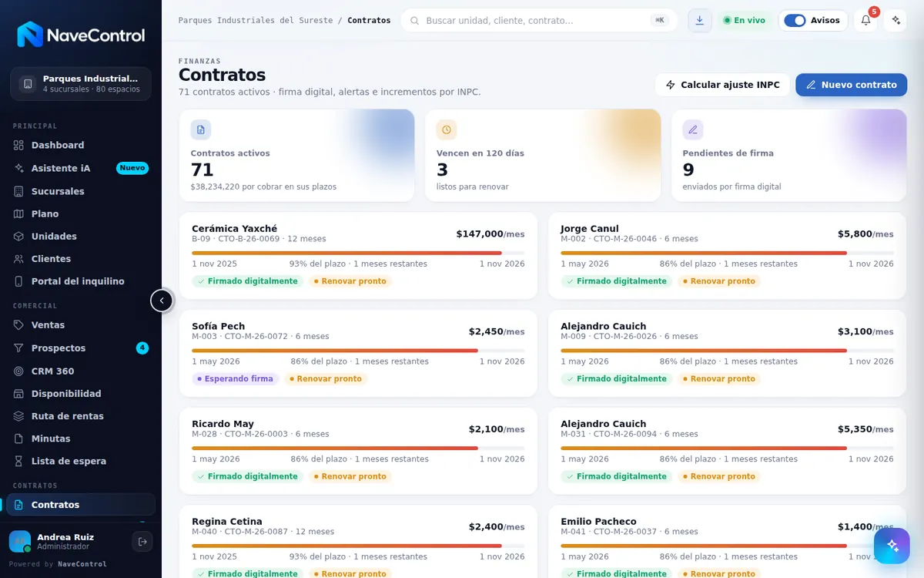This screenshot has height=578, width=924.
Task: Open Alejandro Cauich contract M-009
Action: [727, 353]
